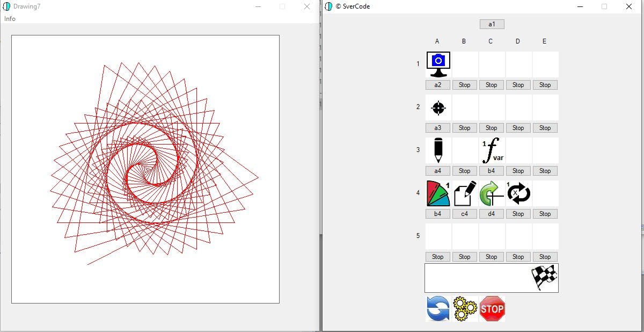The height and width of the screenshot is (332, 644).
Task: Click the red spiral drawing canvas
Action: click(x=145, y=169)
